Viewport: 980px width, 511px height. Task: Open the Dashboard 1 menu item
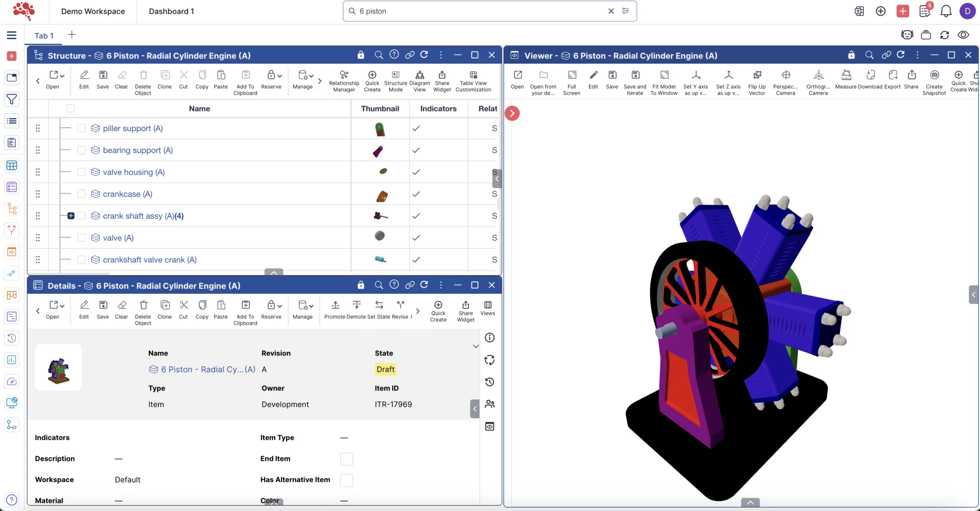click(x=171, y=11)
